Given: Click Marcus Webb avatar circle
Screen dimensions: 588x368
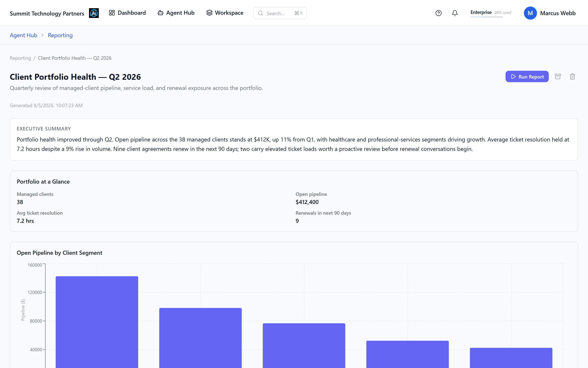Looking at the screenshot, I should 530,13.
